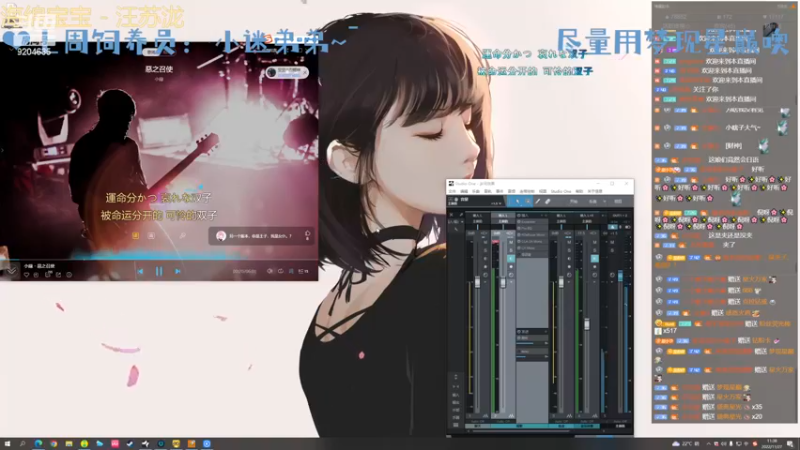This screenshot has width=800, height=450.
Task: Open the Studio One menu in menu bar
Action: click(x=561, y=191)
